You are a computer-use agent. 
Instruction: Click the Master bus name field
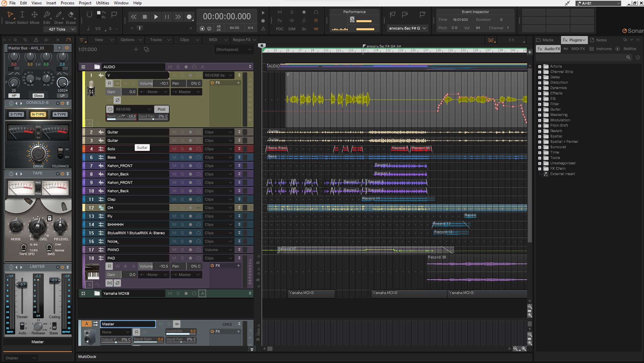click(128, 324)
